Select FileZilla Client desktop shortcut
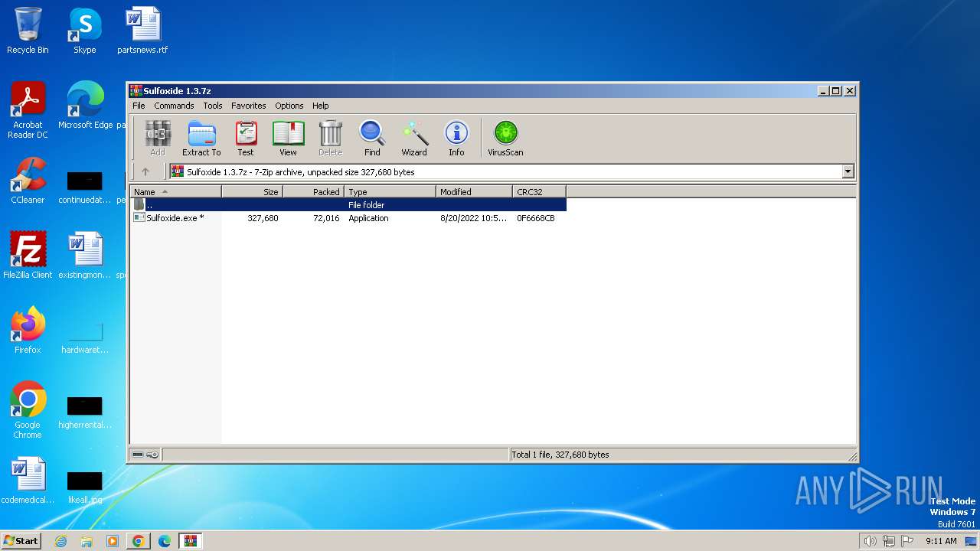This screenshot has width=980, height=551. click(28, 256)
